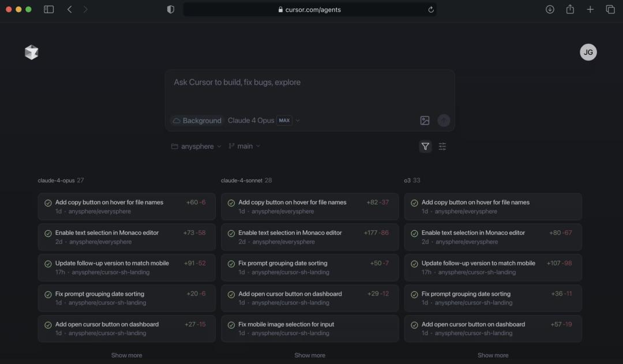Image resolution: width=623 pixels, height=364 pixels.
Task: Click the cursor.com/agents address bar
Action: point(310,10)
